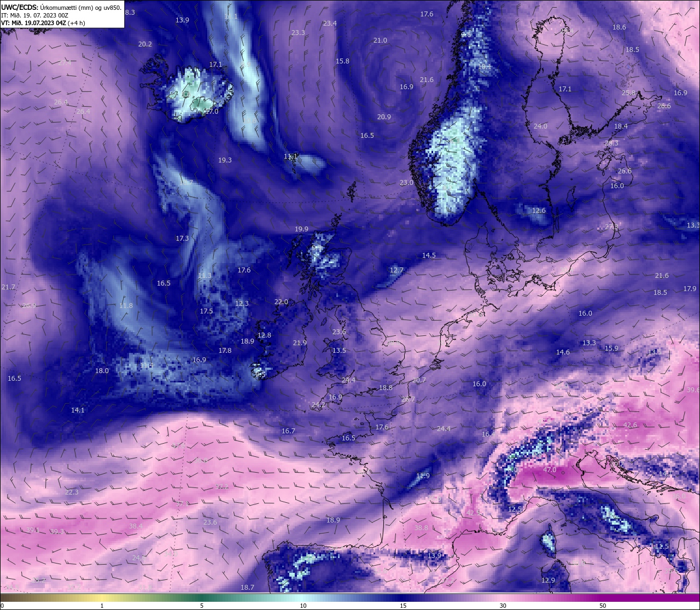Click the 50 tick on the colour scale
This screenshot has width=700, height=610.
602,606
